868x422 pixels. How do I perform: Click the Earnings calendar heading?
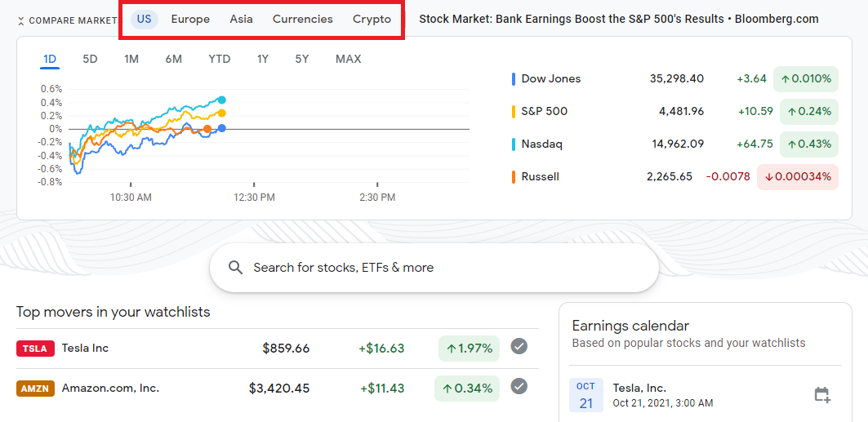(630, 325)
